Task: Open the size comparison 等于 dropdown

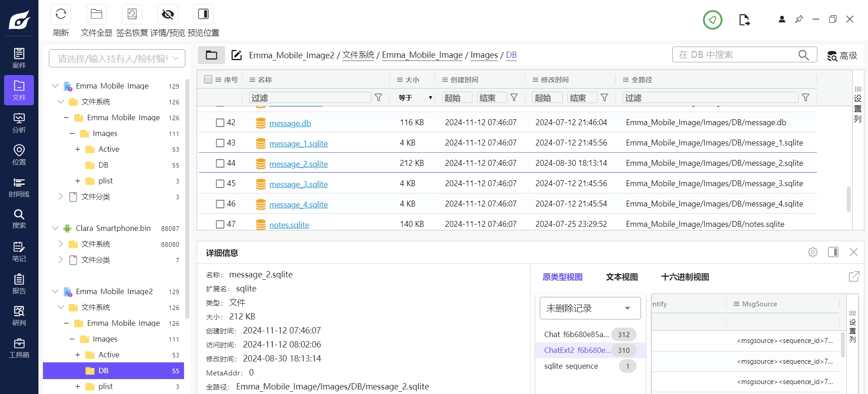Action: click(415, 98)
